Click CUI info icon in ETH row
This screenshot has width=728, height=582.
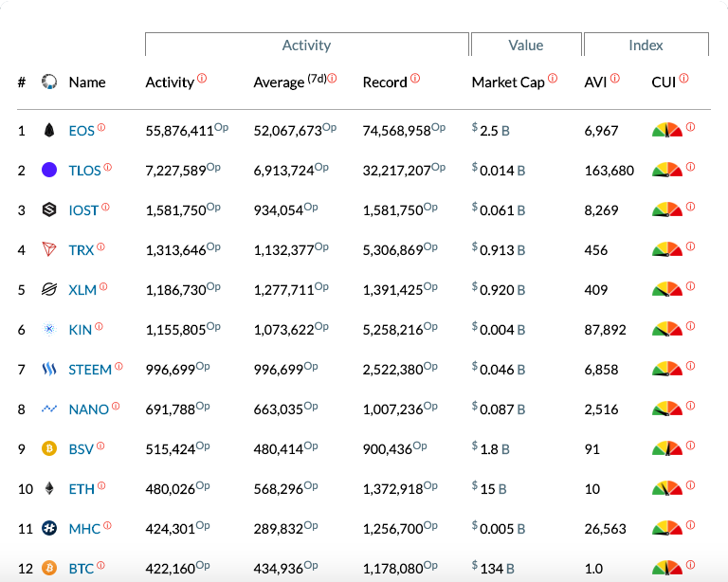click(690, 485)
